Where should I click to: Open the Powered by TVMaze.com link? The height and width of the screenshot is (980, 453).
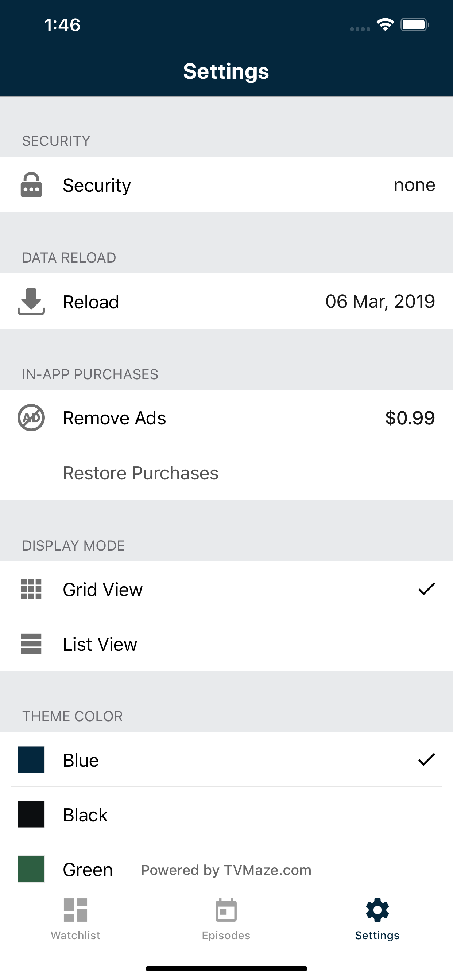click(226, 870)
